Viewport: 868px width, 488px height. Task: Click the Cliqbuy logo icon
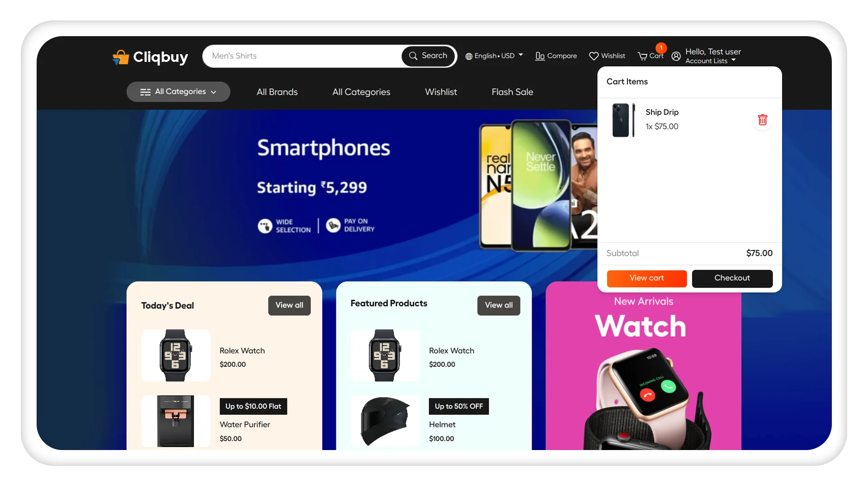coord(119,56)
